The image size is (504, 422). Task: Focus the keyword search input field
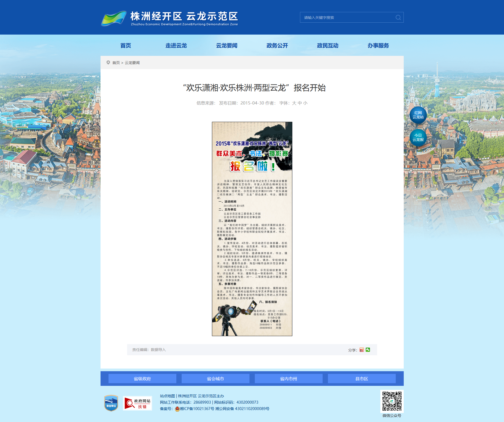(348, 18)
